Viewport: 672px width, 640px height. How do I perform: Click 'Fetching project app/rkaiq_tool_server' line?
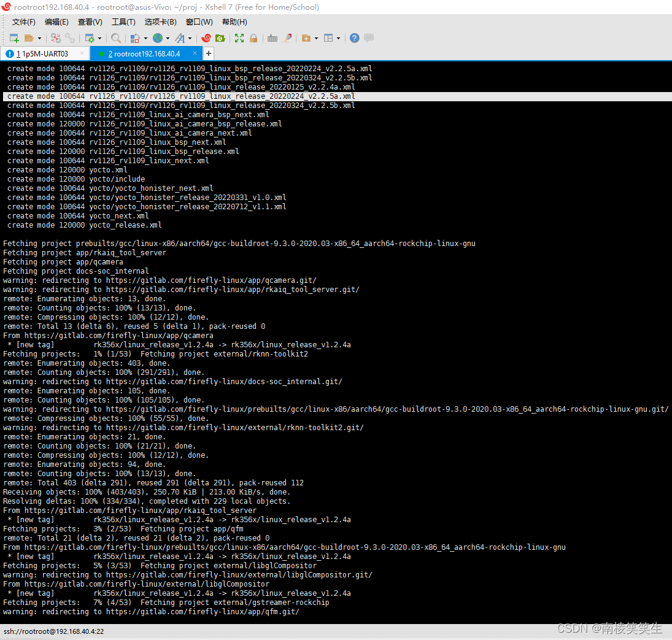pyautogui.click(x=85, y=253)
